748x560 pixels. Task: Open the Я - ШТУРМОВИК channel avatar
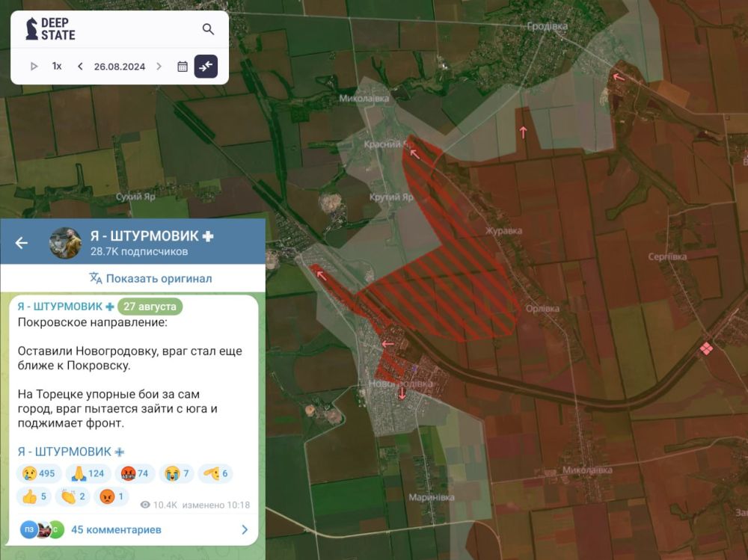65,242
